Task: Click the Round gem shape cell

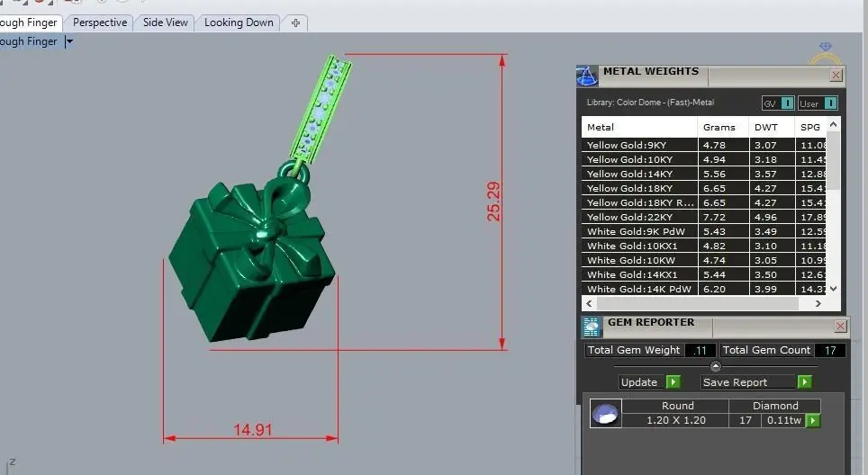Action: [x=677, y=406]
